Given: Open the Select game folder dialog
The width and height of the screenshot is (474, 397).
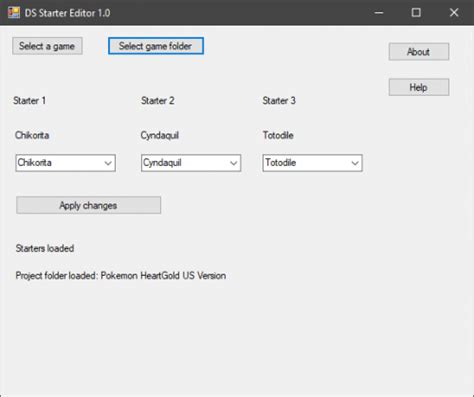Looking at the screenshot, I should pyautogui.click(x=156, y=46).
